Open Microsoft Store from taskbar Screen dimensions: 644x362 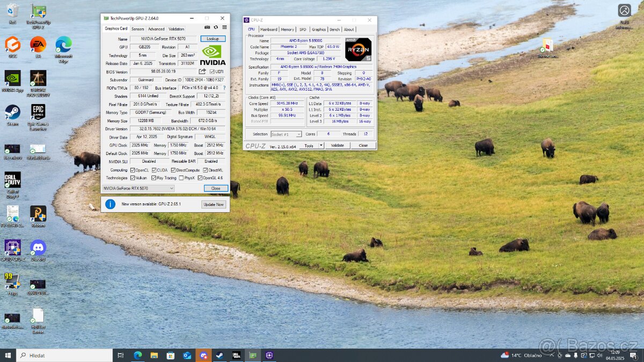(171, 355)
